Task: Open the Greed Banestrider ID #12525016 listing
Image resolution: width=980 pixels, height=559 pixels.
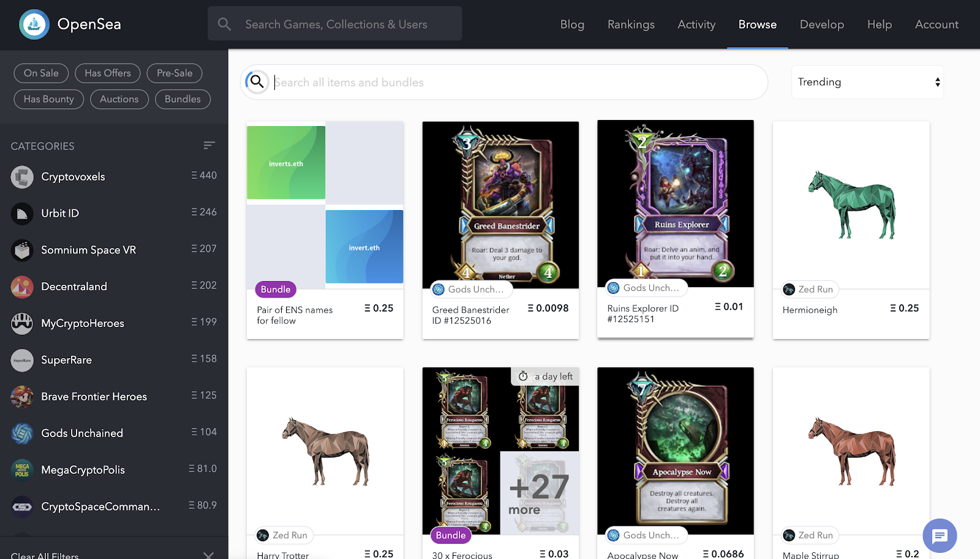Action: 471,315
